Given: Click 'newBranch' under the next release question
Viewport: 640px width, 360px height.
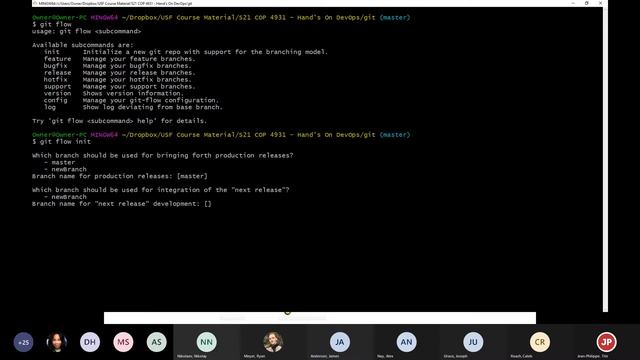Looking at the screenshot, I should [x=69, y=197].
